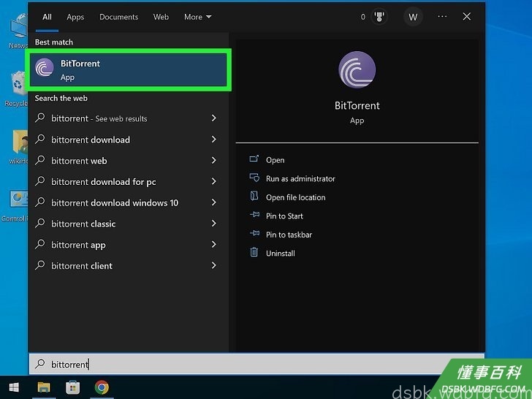Image resolution: width=532 pixels, height=399 pixels.
Task: Choose Run as administrator
Action: click(x=300, y=179)
